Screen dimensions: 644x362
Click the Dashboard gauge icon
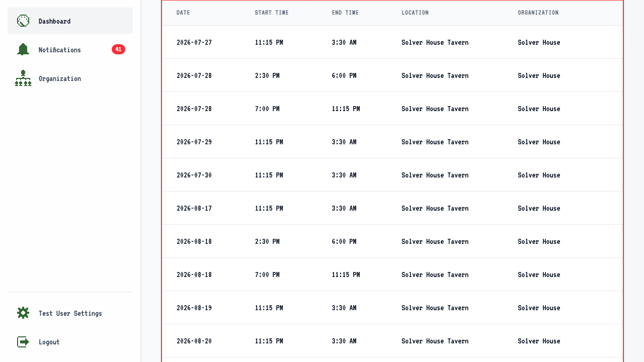coord(23,21)
